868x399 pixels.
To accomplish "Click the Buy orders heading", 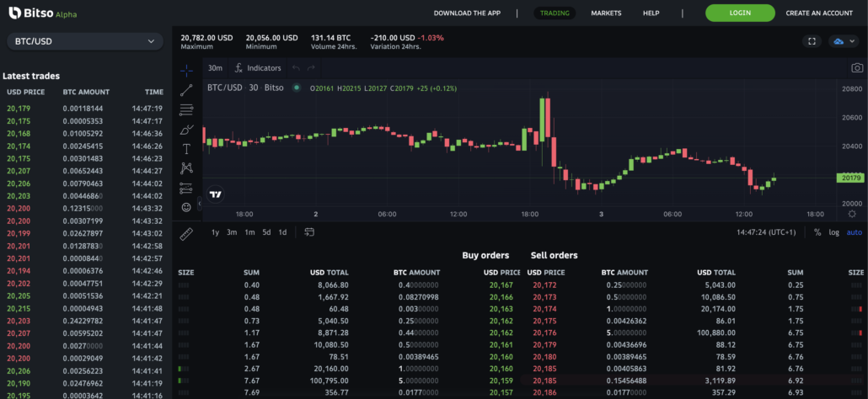I will pos(485,255).
